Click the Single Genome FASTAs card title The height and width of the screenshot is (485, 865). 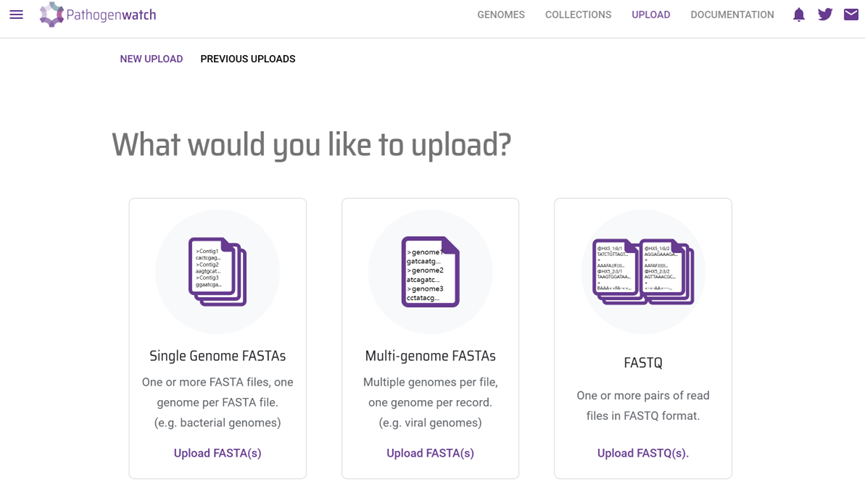217,356
